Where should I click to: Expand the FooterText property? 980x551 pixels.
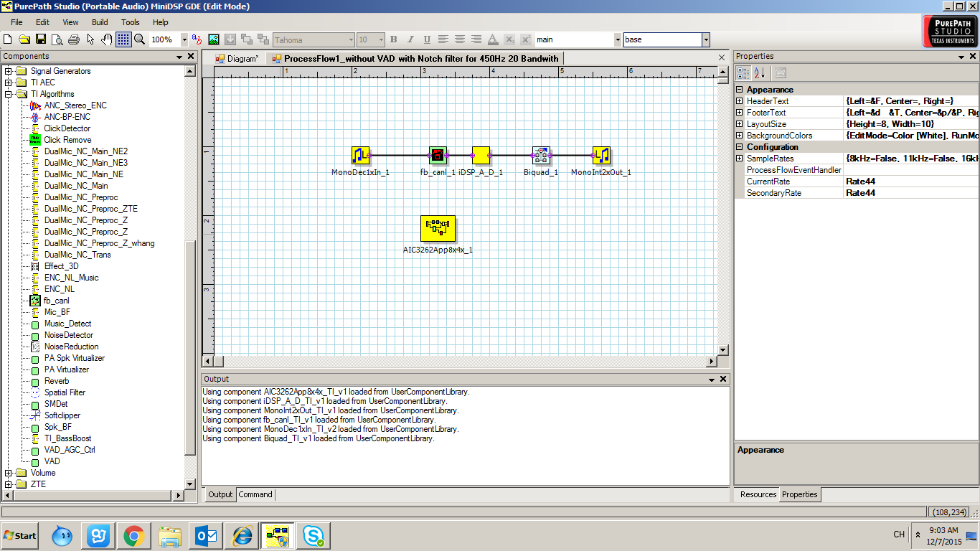pos(740,113)
